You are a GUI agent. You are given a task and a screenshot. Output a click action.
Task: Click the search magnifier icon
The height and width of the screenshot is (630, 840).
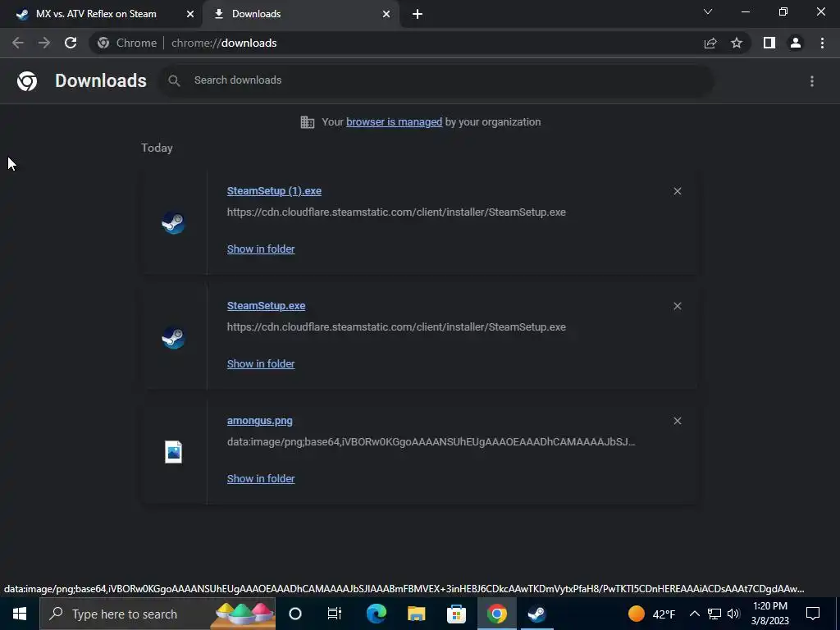[x=174, y=80]
